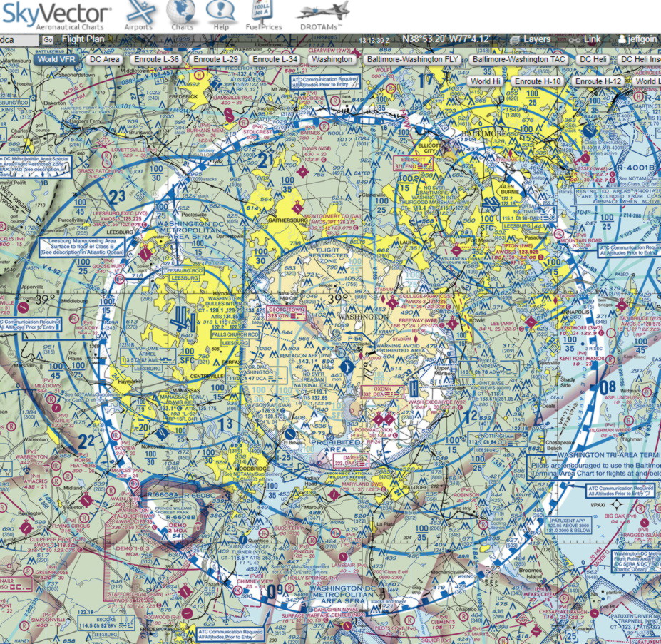Switch to Enroute H-10 chart
Image resolution: width=661 pixels, height=644 pixels.
coord(538,81)
